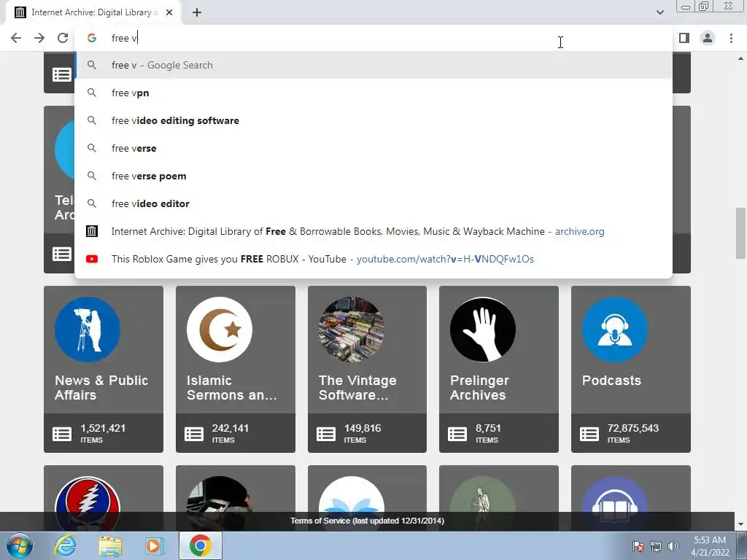Pick the 'free verse poem' suggestion

(x=373, y=176)
